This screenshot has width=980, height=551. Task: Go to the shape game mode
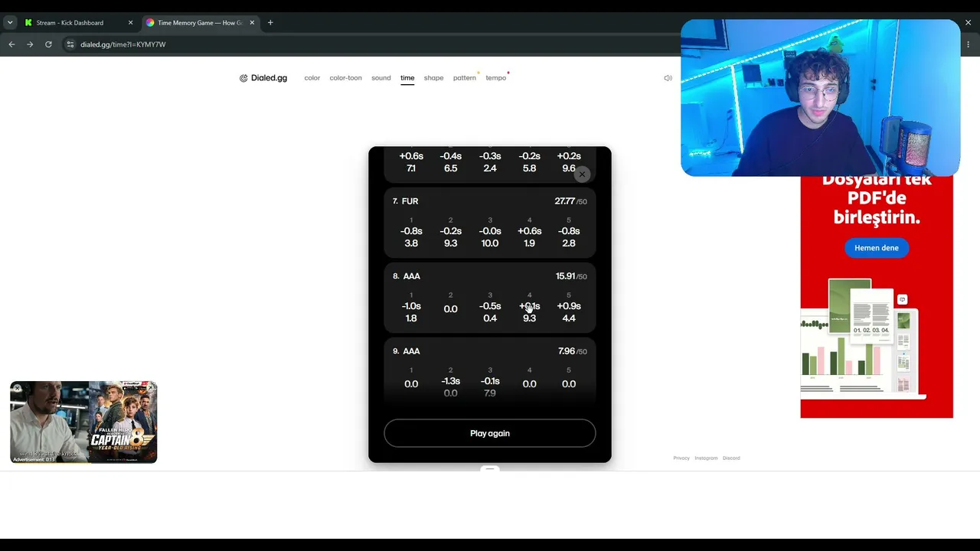pos(434,78)
